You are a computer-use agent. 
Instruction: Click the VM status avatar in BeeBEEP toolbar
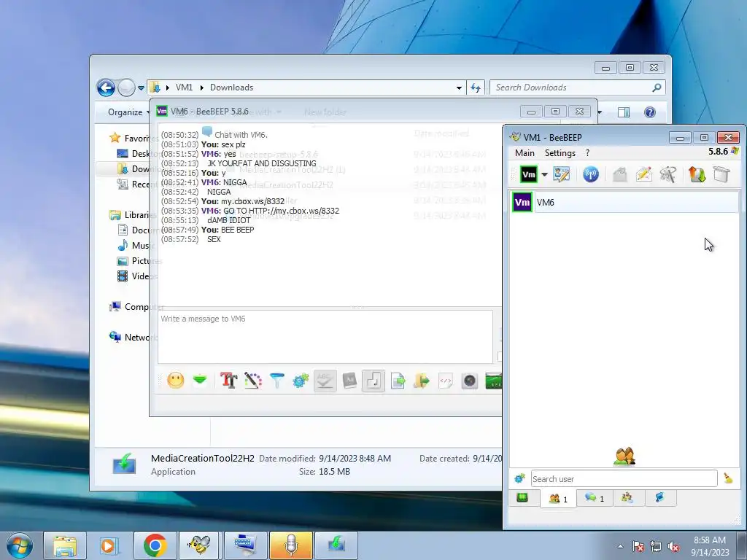pyautogui.click(x=528, y=174)
